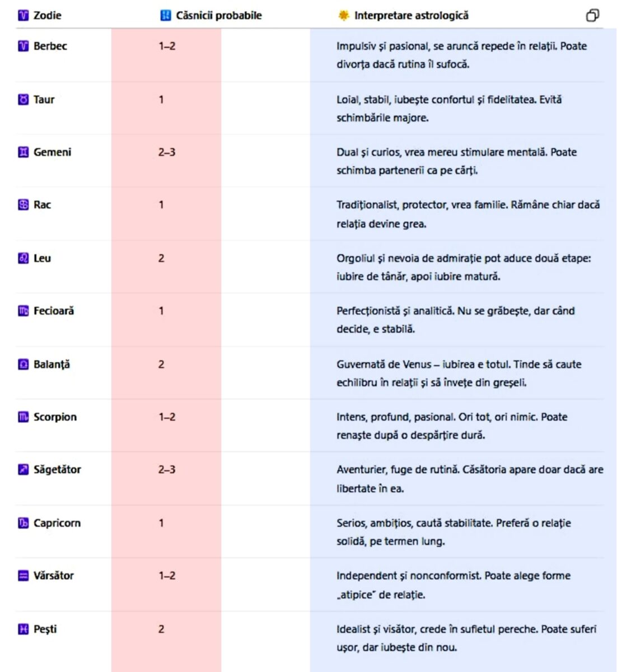Viewport: 631px width, 672px height.
Task: Click the Sagittarius emoji beside Săgetător
Action: 23,470
